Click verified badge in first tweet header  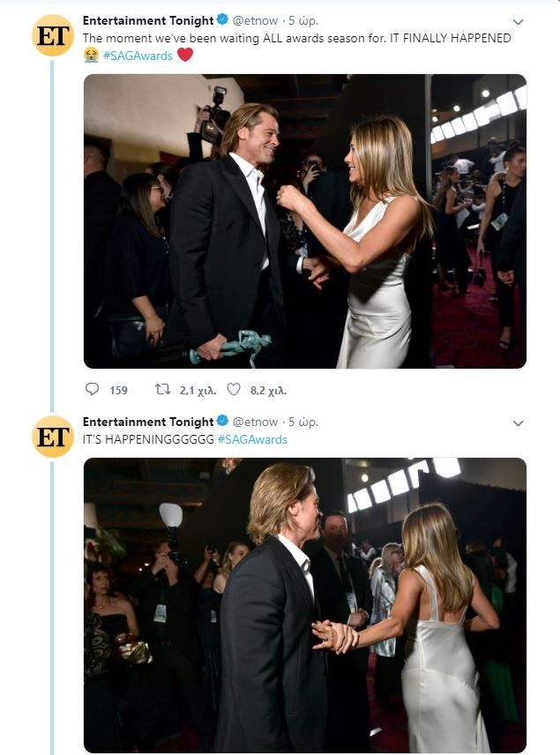tap(223, 20)
